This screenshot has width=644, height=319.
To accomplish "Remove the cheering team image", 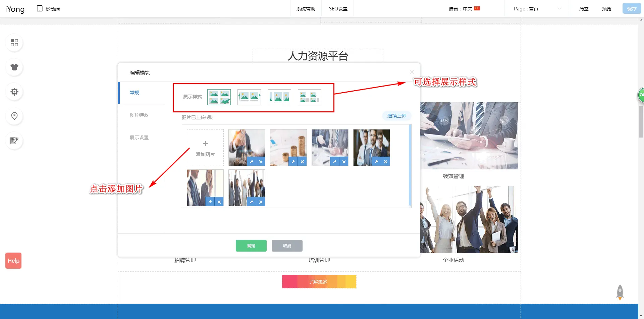I will click(x=261, y=202).
